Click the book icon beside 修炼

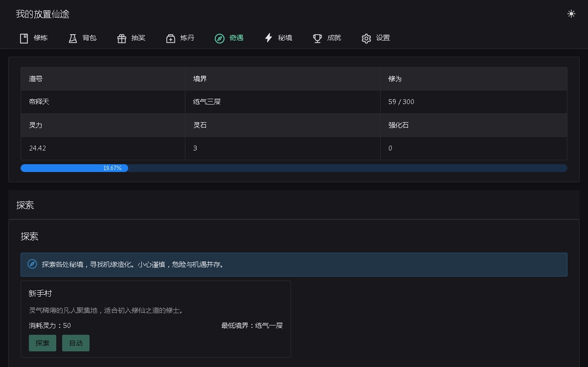coord(24,38)
